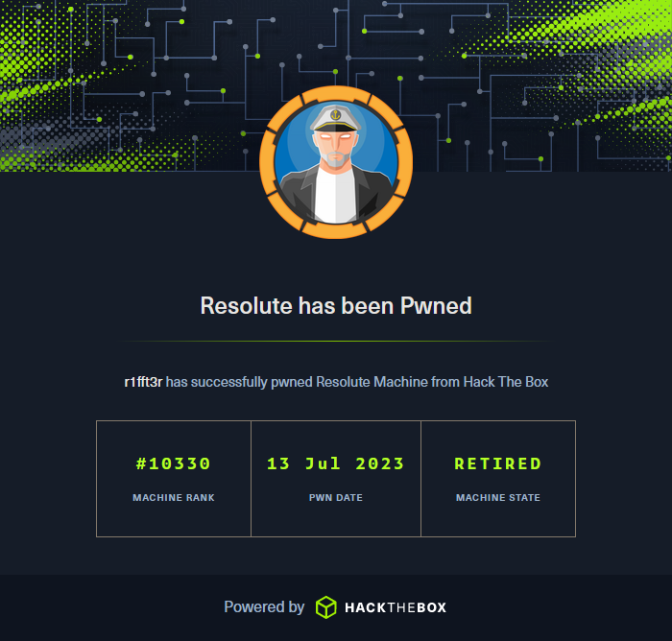Click the Resolute machine avatar image
This screenshot has height=641, width=672.
336,162
